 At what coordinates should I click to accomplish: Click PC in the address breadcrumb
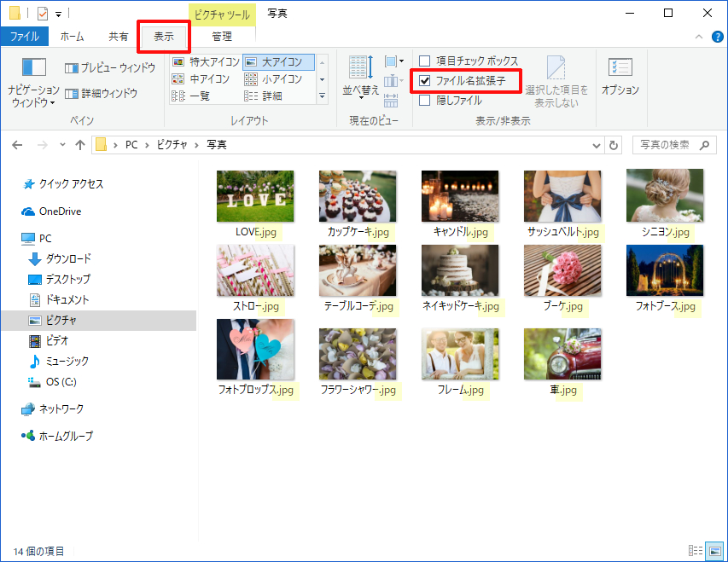131,145
